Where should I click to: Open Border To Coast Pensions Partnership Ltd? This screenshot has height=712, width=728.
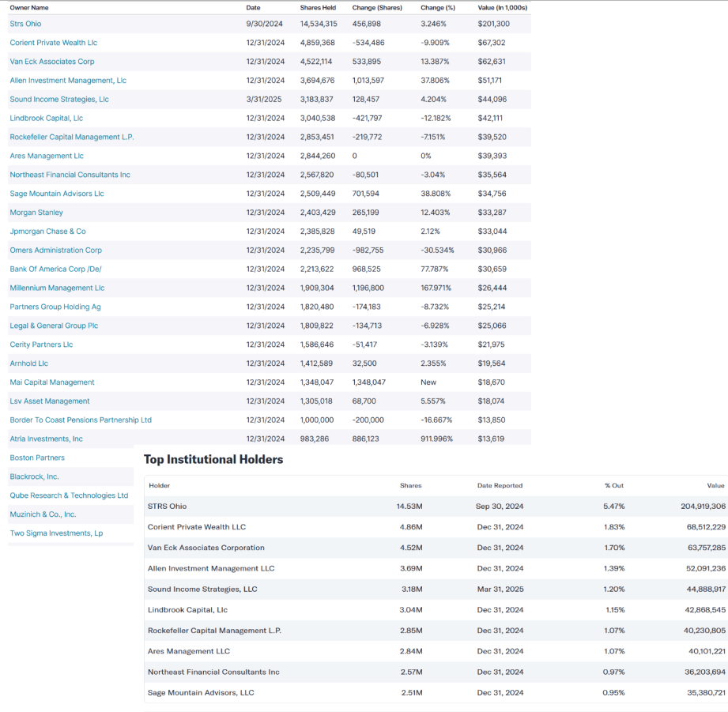[81, 420]
